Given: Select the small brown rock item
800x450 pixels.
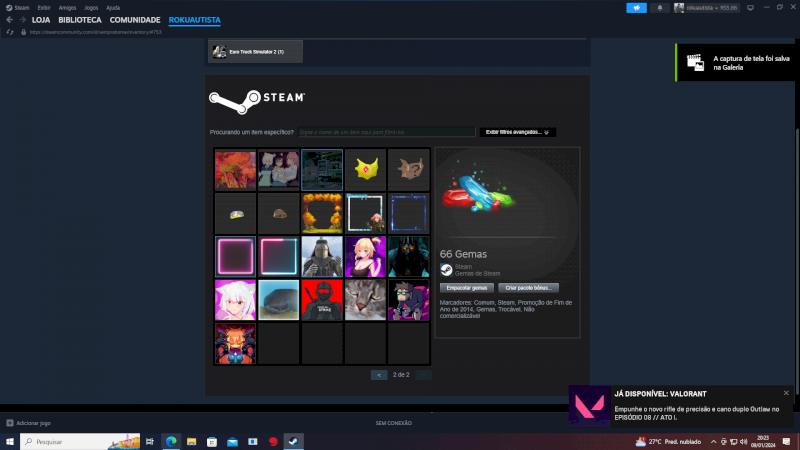Looking at the screenshot, I should point(279,213).
